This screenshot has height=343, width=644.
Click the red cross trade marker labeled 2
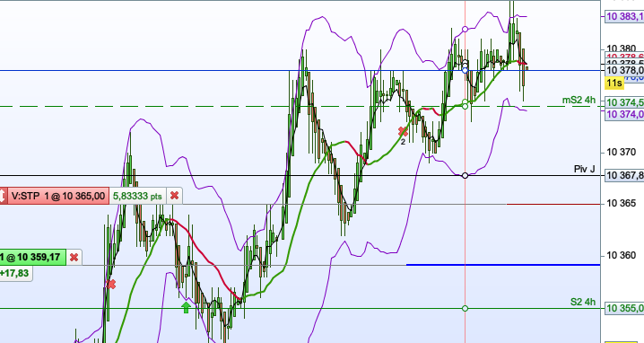[403, 132]
